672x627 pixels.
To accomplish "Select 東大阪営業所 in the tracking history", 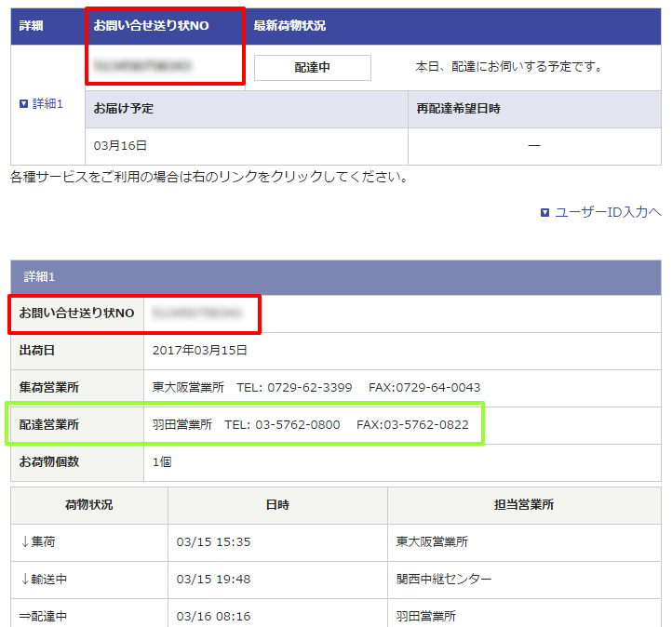I will (x=432, y=541).
